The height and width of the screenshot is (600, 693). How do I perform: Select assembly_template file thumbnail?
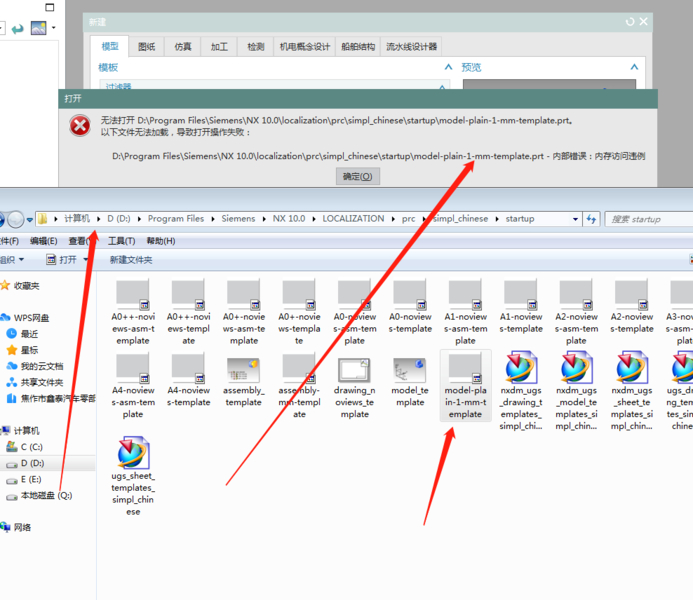point(244,369)
